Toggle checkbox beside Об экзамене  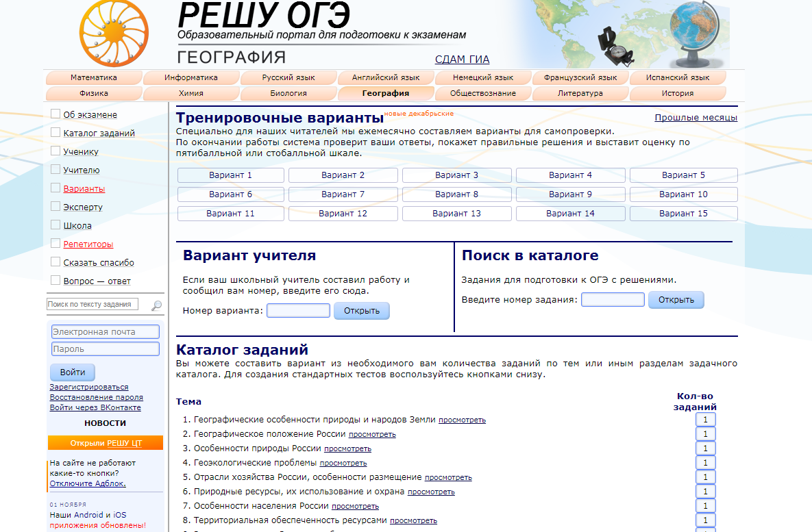(56, 114)
